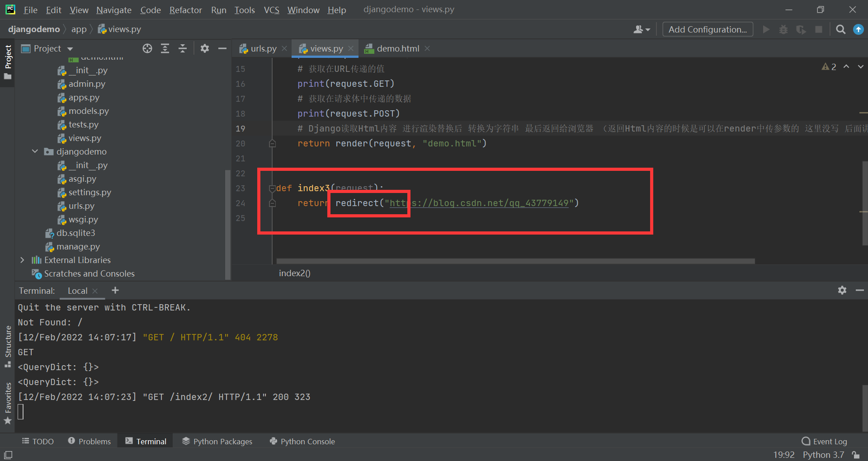Hide the Terminal panel
Viewport: 868px width, 461px height.
click(859, 290)
